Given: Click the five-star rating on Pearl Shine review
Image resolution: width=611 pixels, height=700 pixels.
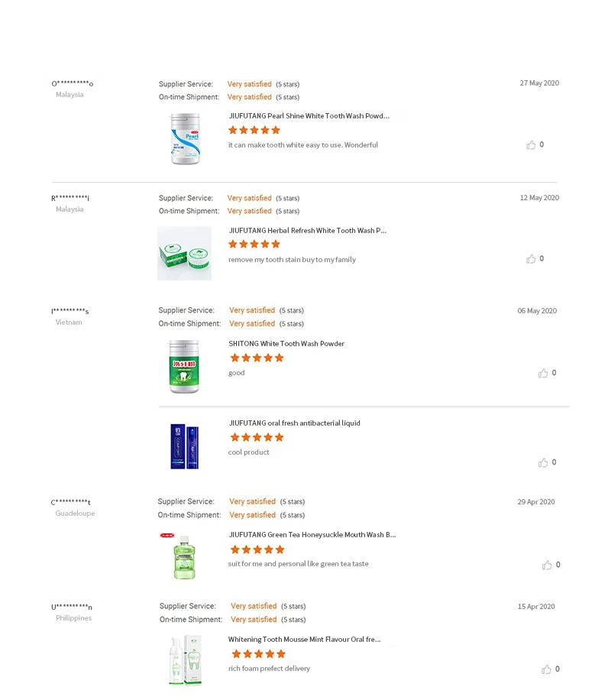Looking at the screenshot, I should pyautogui.click(x=254, y=131).
